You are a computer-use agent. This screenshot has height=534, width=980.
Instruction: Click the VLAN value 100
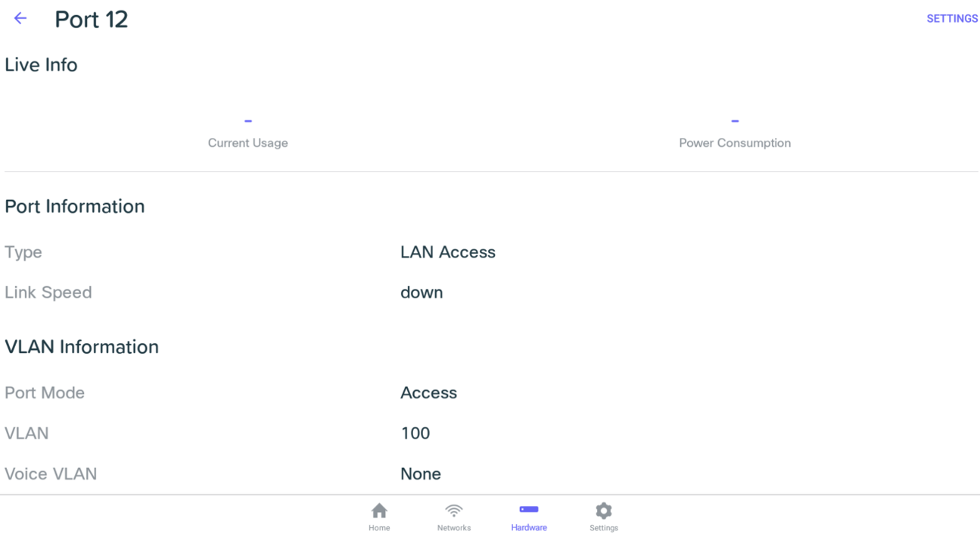tap(415, 433)
